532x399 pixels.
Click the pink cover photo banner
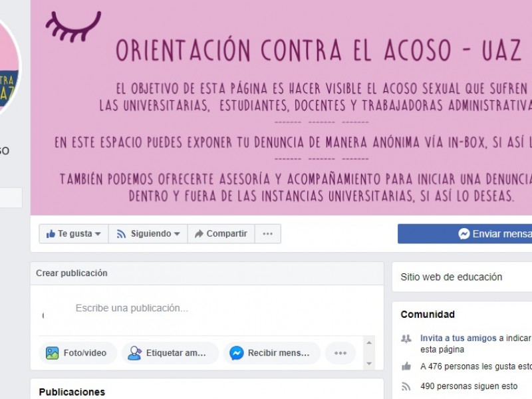click(281, 108)
